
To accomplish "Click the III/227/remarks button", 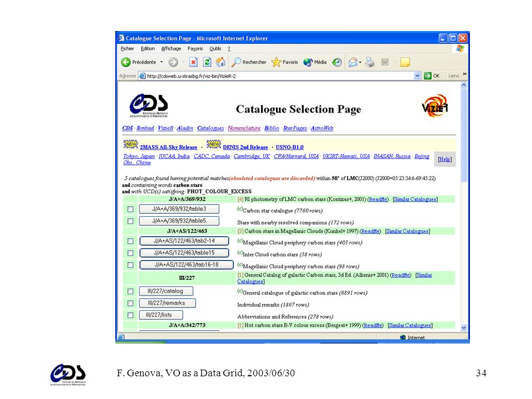I will click(167, 303).
